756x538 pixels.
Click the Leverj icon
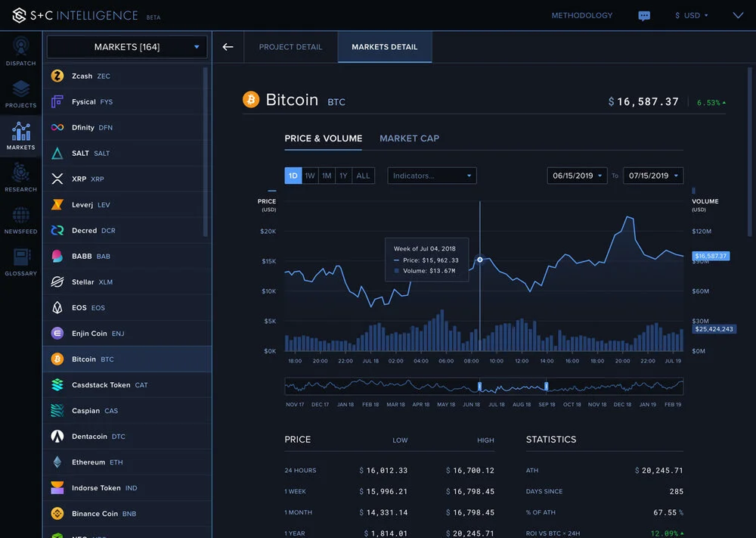coord(57,204)
